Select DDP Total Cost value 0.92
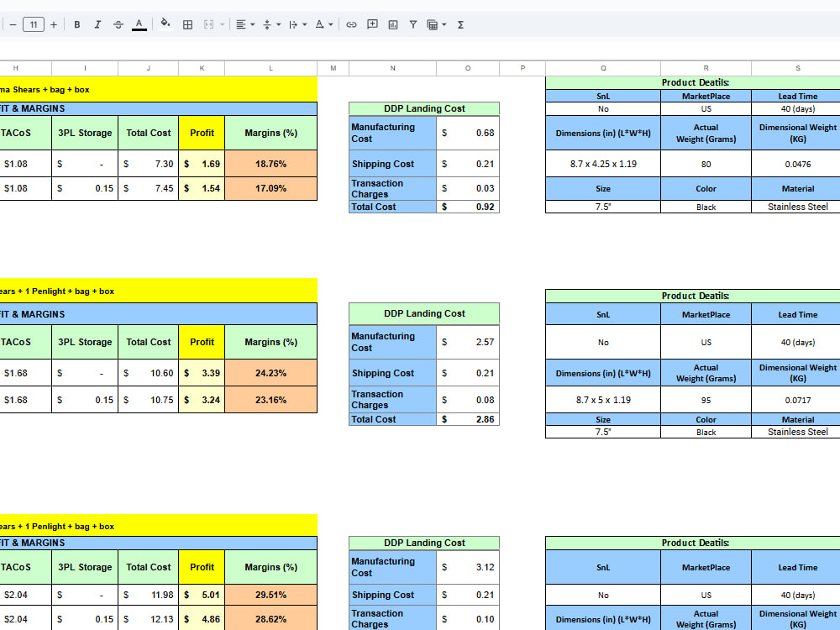Image resolution: width=840 pixels, height=630 pixels. [468, 207]
